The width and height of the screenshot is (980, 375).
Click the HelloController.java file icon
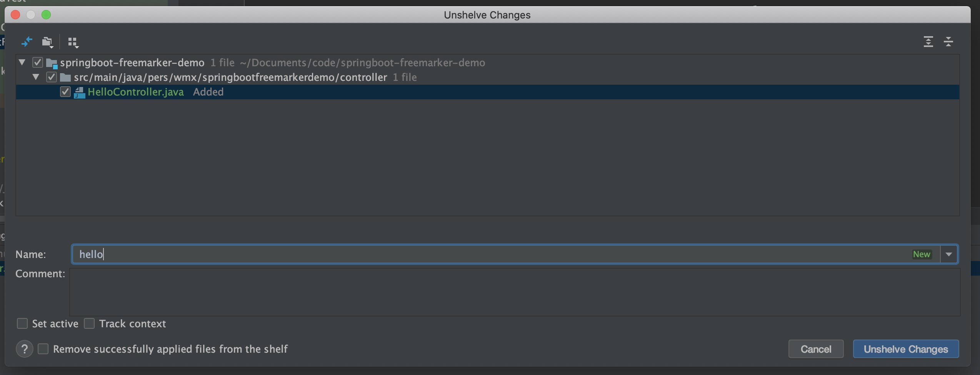point(79,92)
